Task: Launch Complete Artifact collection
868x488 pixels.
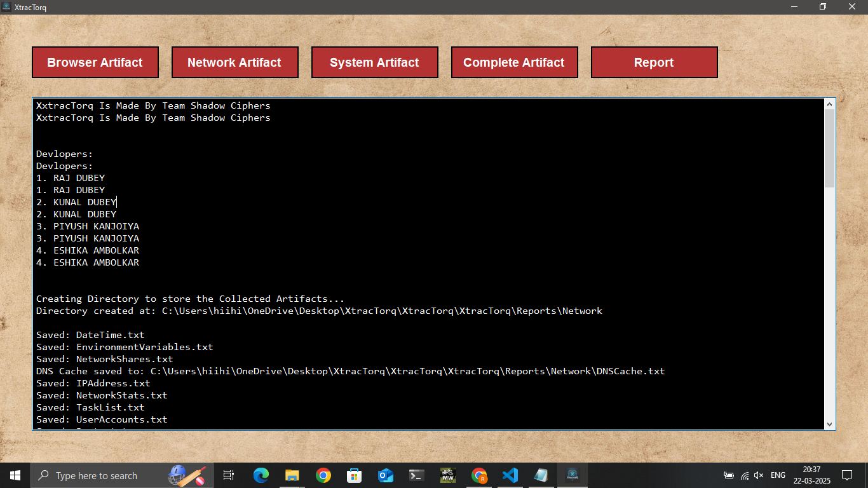Action: (514, 62)
